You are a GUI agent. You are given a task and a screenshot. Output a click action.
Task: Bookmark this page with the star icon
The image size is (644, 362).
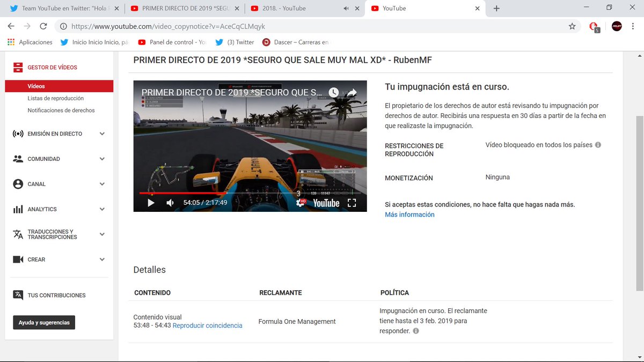(x=572, y=26)
